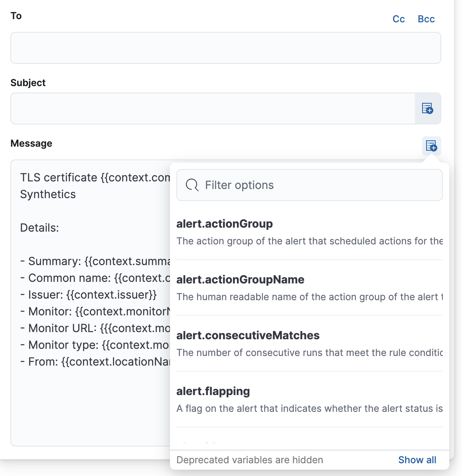
Task: Select the alert.actionGroup variable
Action: tap(225, 224)
